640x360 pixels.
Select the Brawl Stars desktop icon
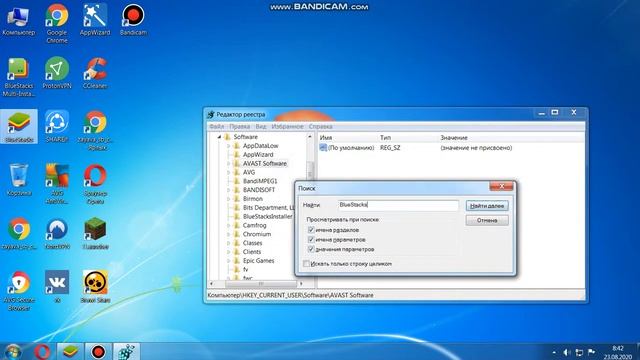[95, 287]
